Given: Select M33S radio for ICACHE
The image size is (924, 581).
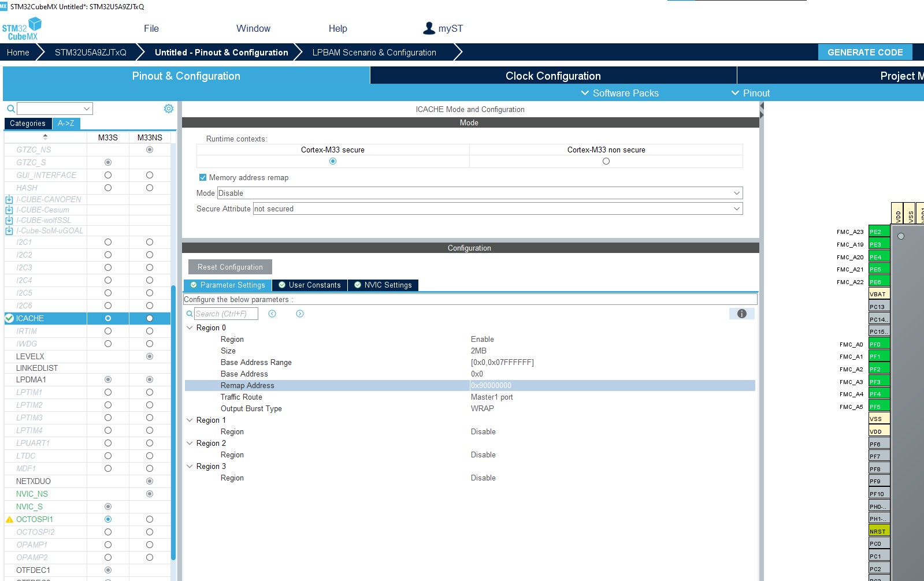Looking at the screenshot, I should pos(108,318).
